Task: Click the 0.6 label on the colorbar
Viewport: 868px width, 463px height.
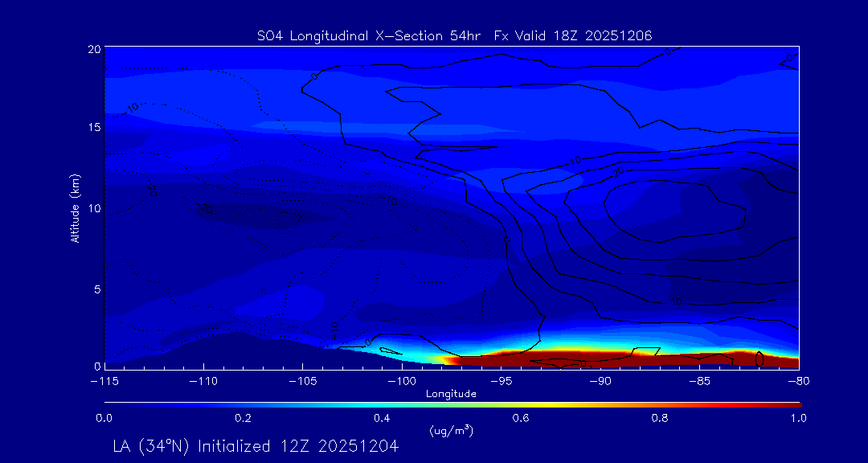Action: [521, 418]
